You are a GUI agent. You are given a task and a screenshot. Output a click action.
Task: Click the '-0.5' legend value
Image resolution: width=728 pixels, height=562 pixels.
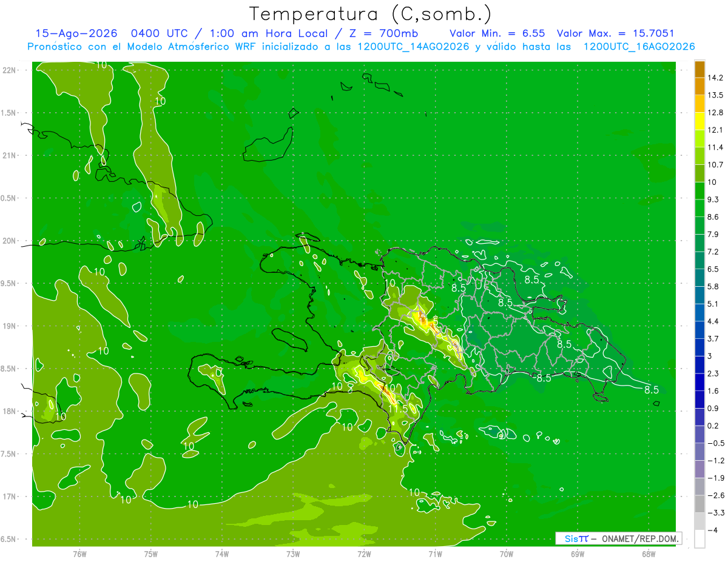point(716,443)
